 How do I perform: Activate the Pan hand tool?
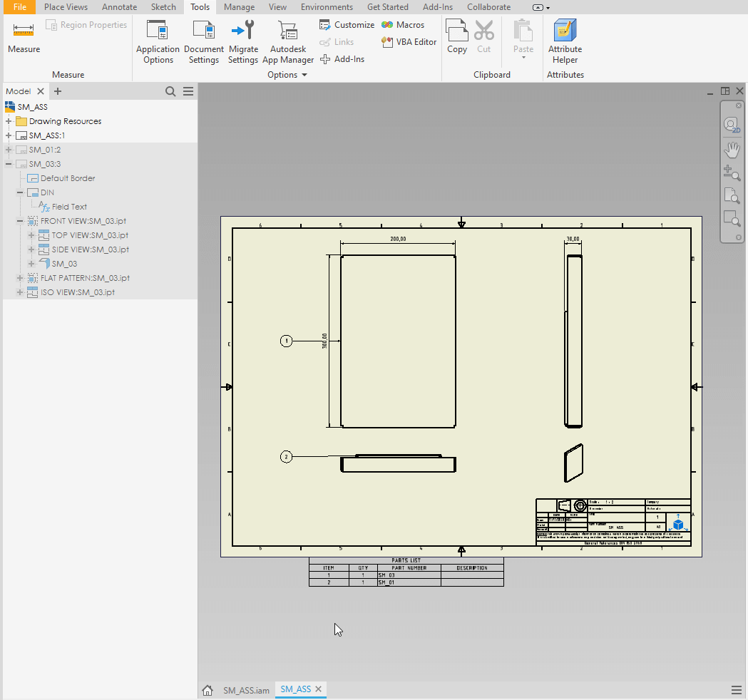pos(732,149)
